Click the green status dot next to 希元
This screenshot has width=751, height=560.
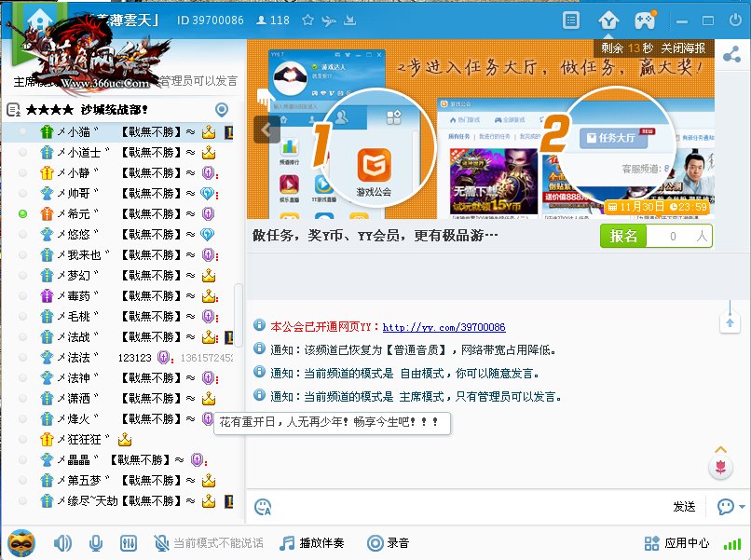23,214
